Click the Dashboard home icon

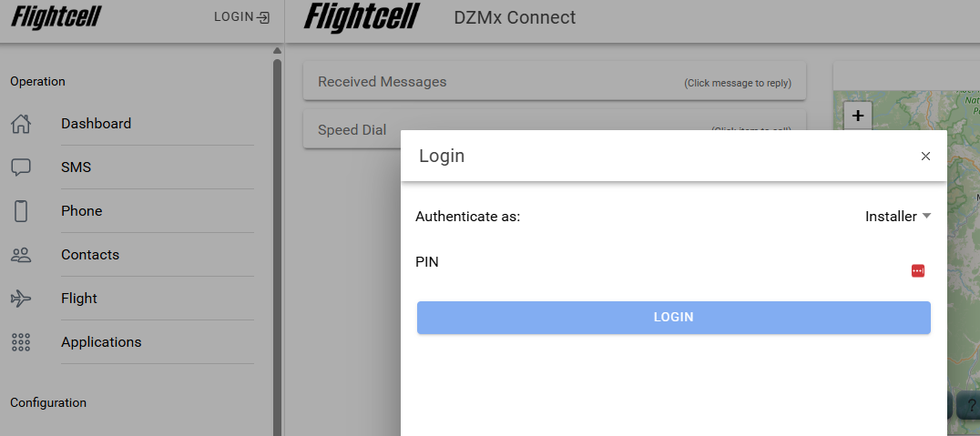(x=21, y=124)
